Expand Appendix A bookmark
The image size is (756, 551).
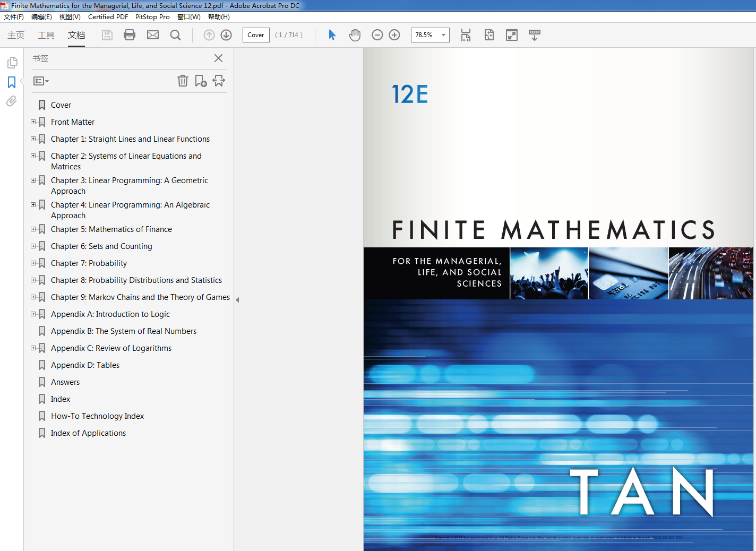tap(33, 314)
